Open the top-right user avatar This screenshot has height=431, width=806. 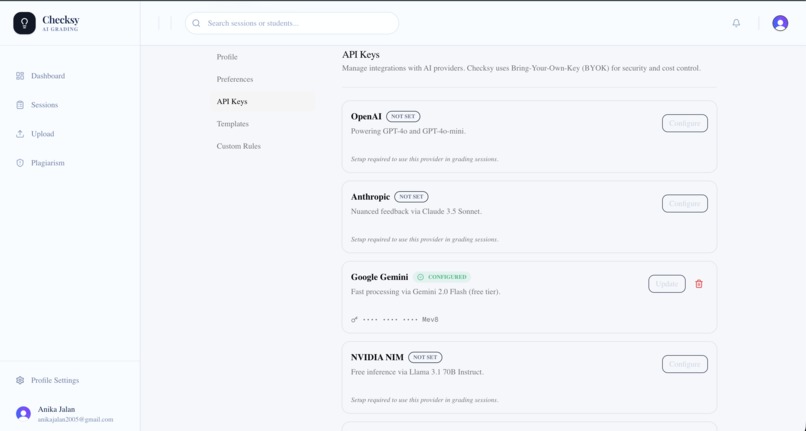click(x=780, y=23)
